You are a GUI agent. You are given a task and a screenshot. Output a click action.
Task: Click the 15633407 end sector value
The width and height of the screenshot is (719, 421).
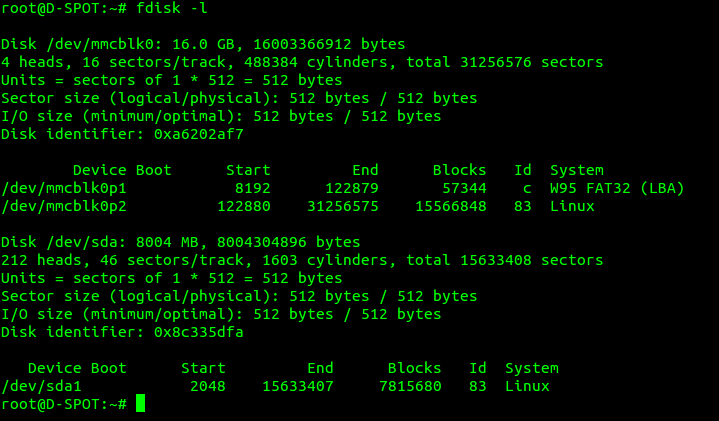[298, 386]
